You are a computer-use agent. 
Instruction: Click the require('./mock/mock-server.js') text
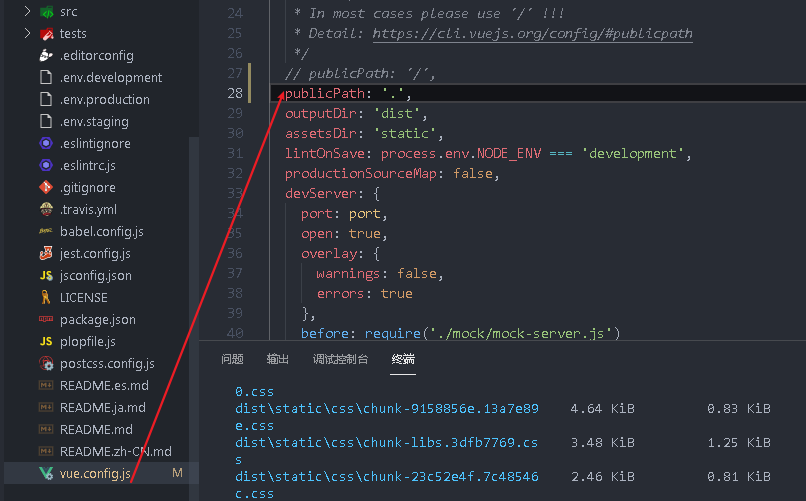(x=492, y=333)
